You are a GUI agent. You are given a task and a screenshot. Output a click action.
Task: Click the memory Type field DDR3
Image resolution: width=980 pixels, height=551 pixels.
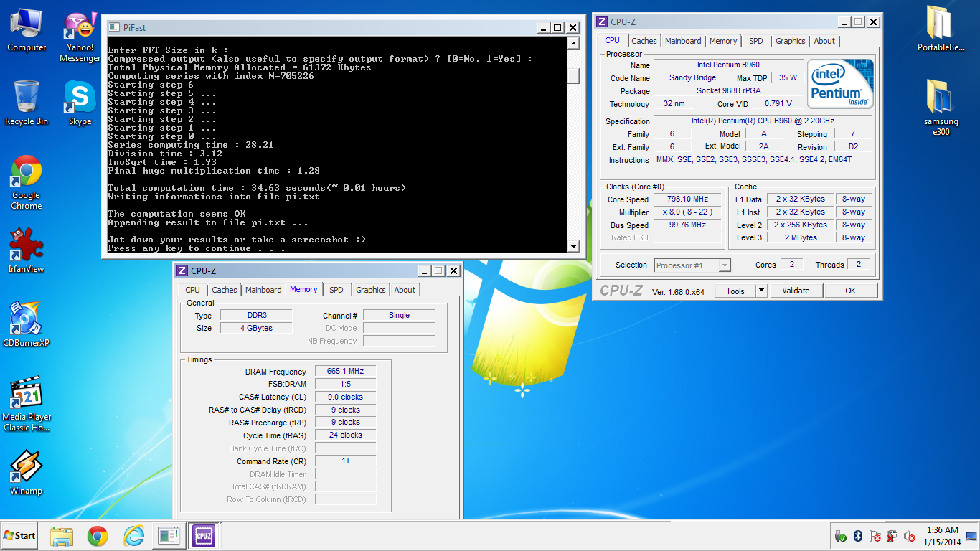click(x=255, y=316)
